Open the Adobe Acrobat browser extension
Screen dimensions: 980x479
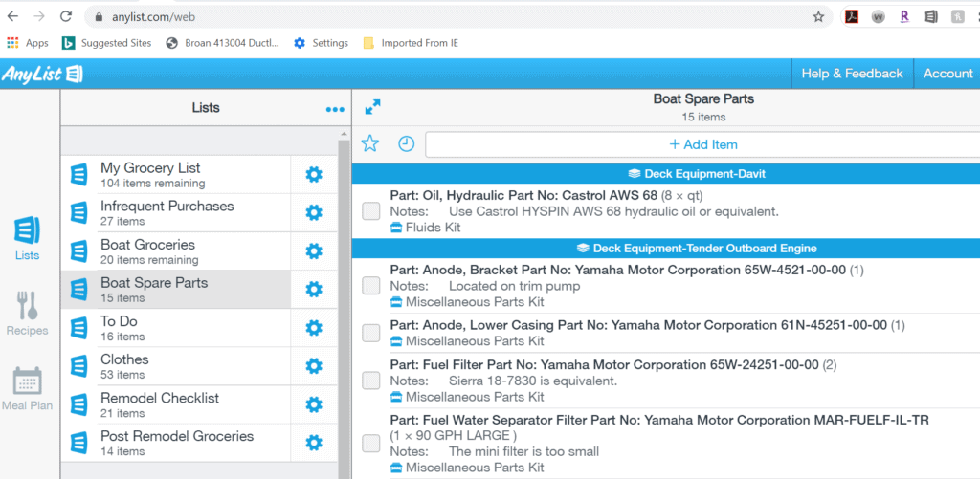[x=851, y=17]
